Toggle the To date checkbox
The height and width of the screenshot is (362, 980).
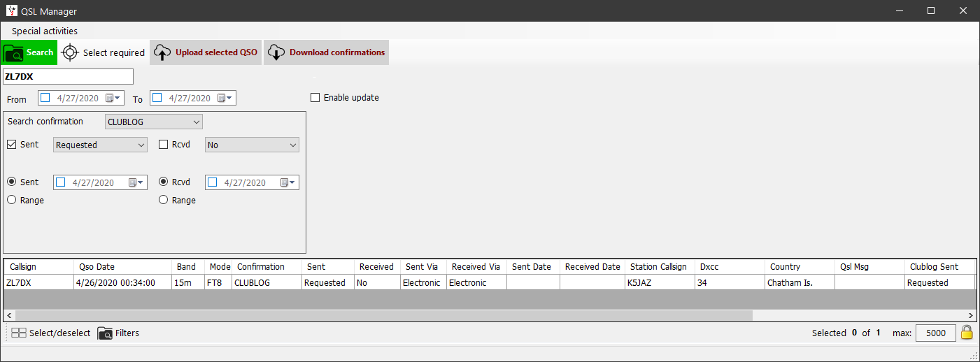[x=157, y=98]
